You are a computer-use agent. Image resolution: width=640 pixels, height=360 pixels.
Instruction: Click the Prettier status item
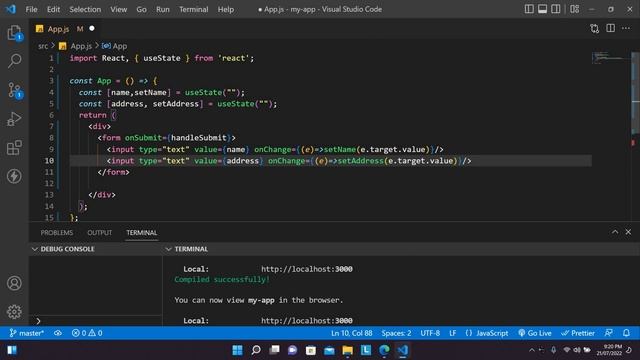coord(578,333)
